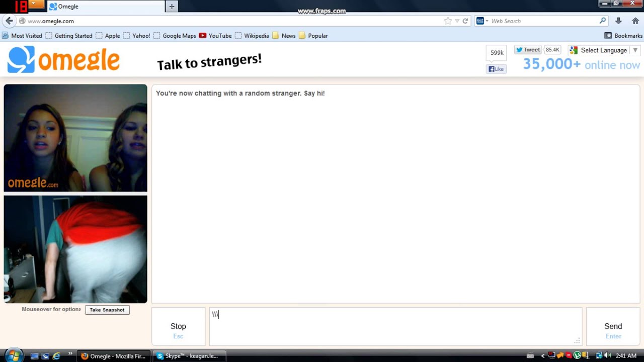
Task: Open the orange Firefox menu button
Action: 37,4
